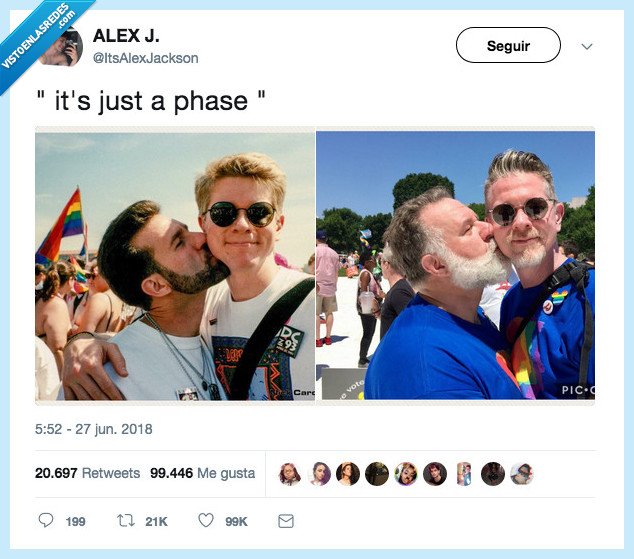Click the Seguir follow button
The image size is (634, 559).
(x=508, y=45)
